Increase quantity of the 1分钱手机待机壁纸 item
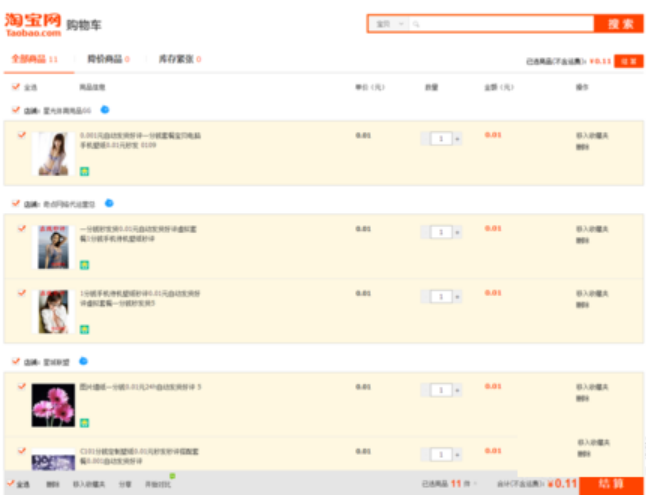 pos(457,297)
